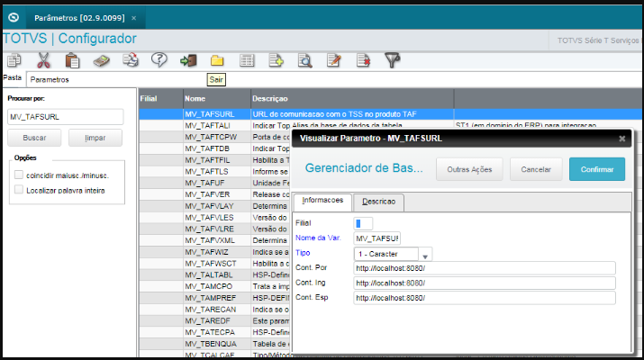Click the Buscar button
This screenshot has height=360, width=644.
34,138
